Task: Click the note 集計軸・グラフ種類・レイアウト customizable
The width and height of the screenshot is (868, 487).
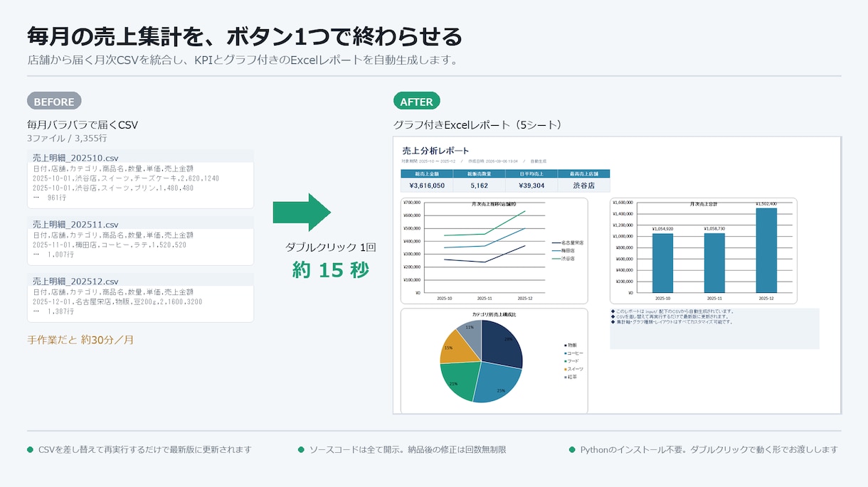Action: point(672,321)
